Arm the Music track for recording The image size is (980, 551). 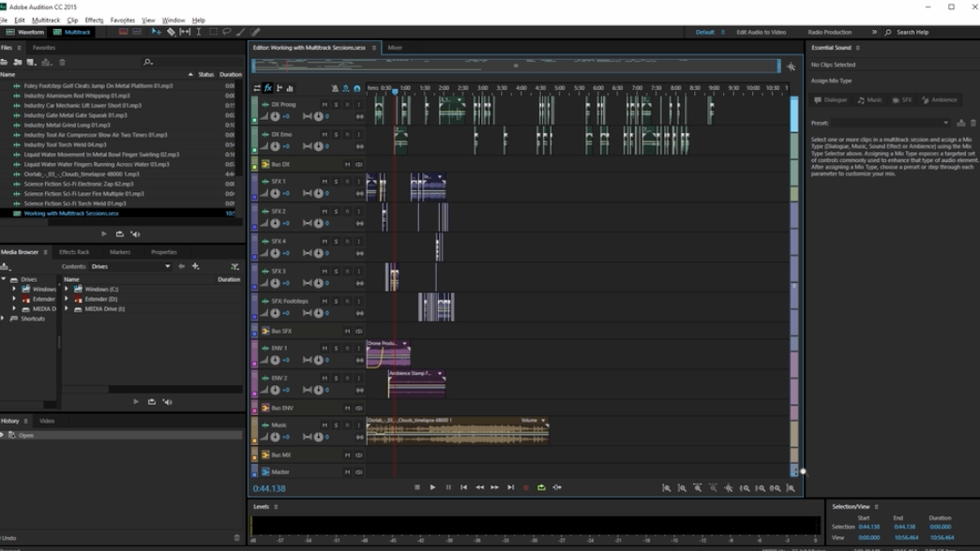(x=347, y=425)
